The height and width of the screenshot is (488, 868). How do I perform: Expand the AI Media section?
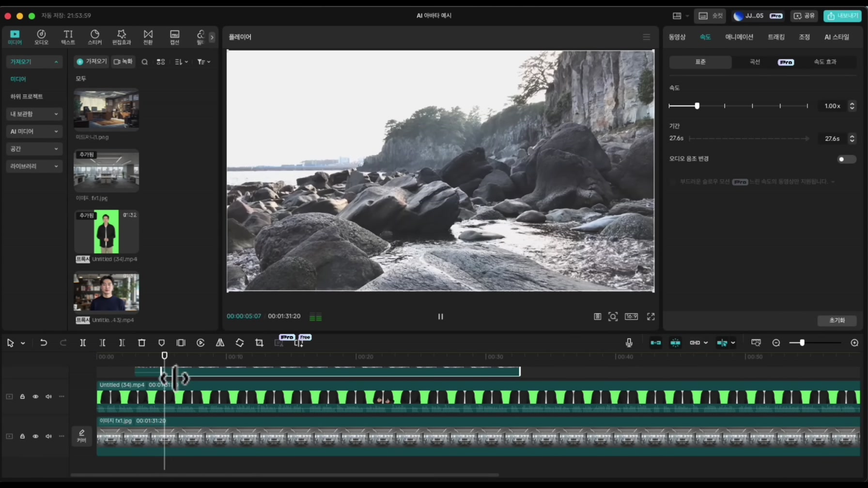coord(34,131)
